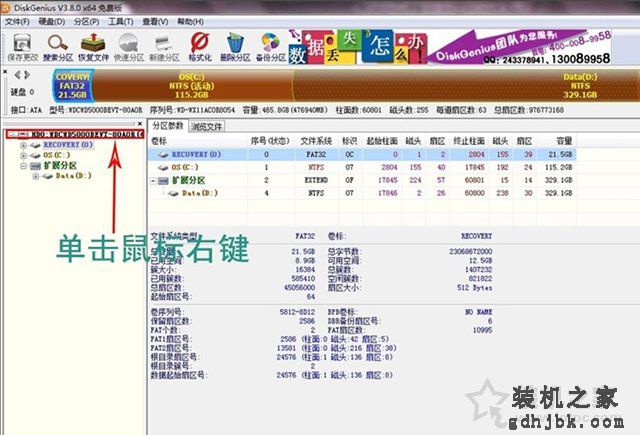Screen dimensions: 640x435
Task: Expand OS (C:) node in tree
Action: (x=23, y=155)
